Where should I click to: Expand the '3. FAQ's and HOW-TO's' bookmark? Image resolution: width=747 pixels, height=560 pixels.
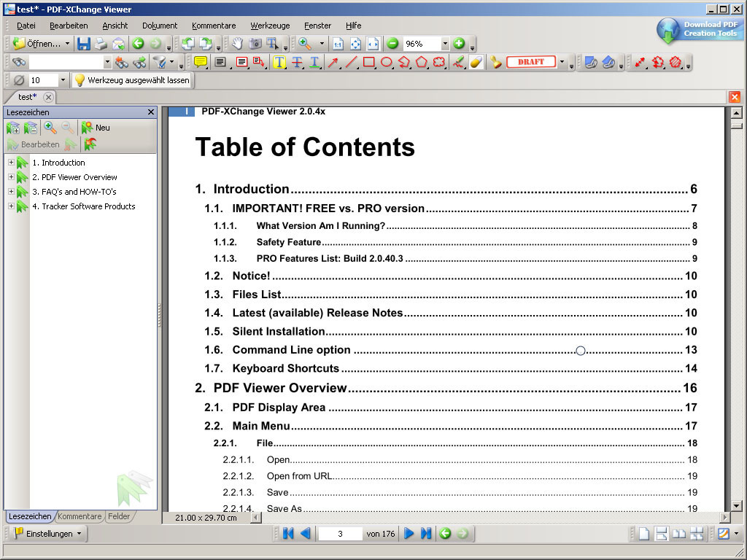tap(11, 192)
